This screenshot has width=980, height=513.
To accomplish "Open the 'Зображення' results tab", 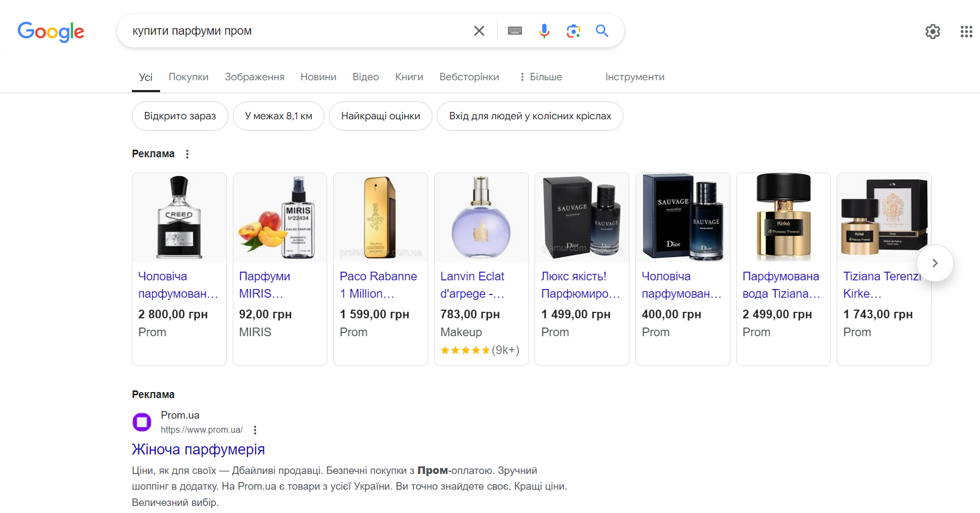I will pos(254,76).
